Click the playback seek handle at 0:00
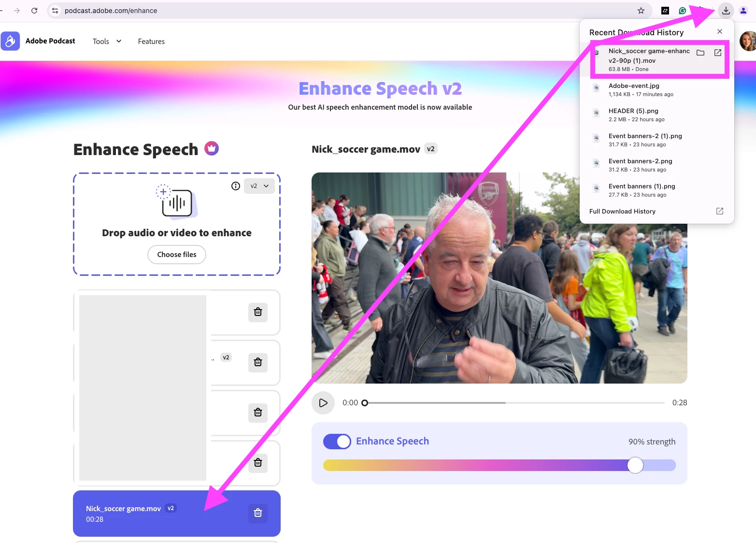Image resolution: width=756 pixels, height=543 pixels. (x=365, y=403)
